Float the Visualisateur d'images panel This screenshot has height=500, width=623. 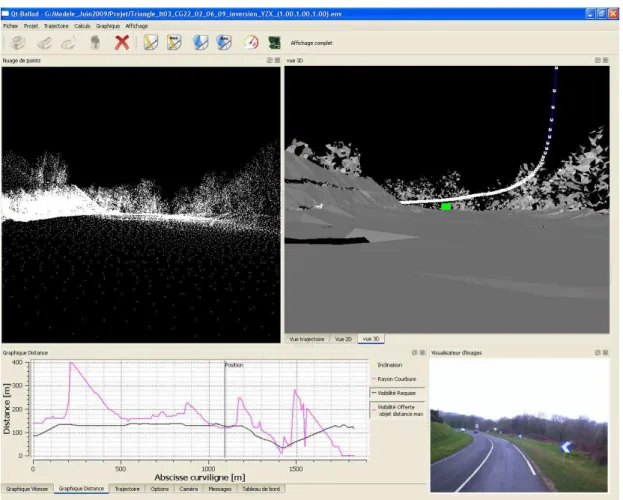[x=598, y=353]
